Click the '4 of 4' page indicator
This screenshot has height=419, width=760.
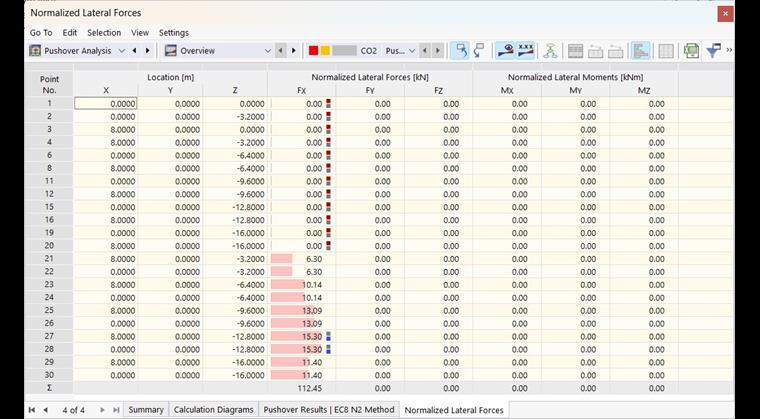click(x=74, y=410)
